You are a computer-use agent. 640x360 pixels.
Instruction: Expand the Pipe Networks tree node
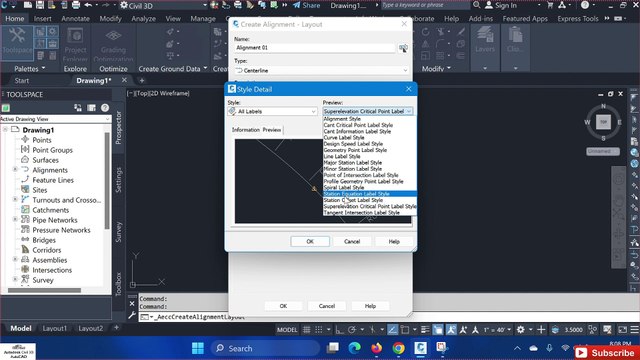pyautogui.click(x=15, y=220)
